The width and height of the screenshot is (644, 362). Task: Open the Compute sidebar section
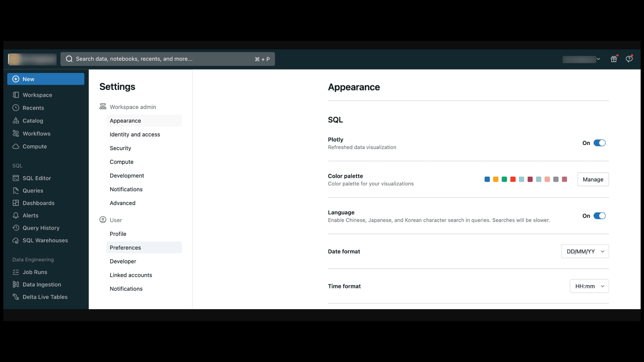(35, 146)
